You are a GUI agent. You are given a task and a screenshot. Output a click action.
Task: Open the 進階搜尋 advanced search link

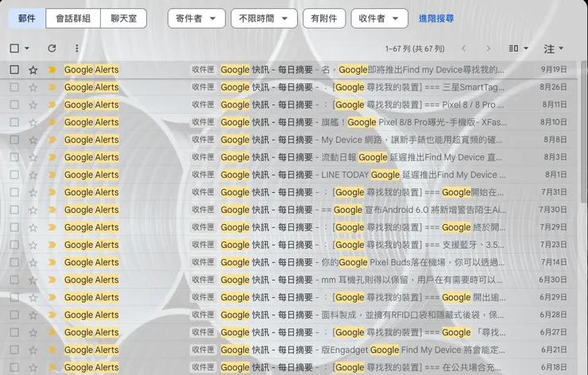click(x=436, y=18)
